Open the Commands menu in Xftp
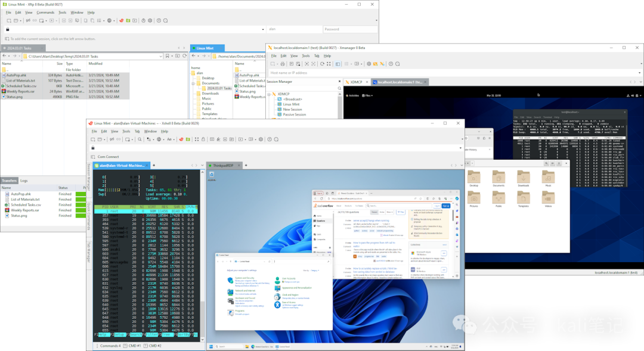The width and height of the screenshot is (644, 351). tap(45, 13)
